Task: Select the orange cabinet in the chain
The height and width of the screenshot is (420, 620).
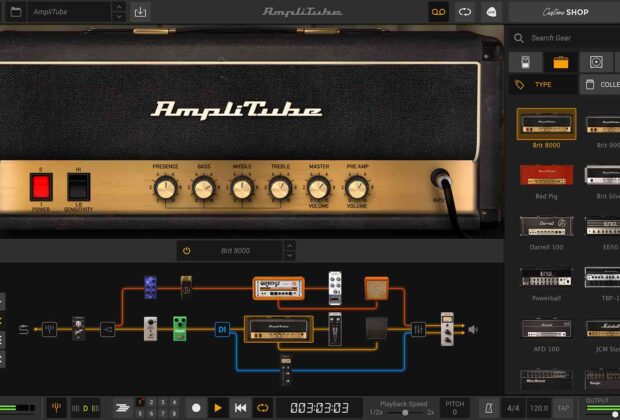Action: pos(376,289)
